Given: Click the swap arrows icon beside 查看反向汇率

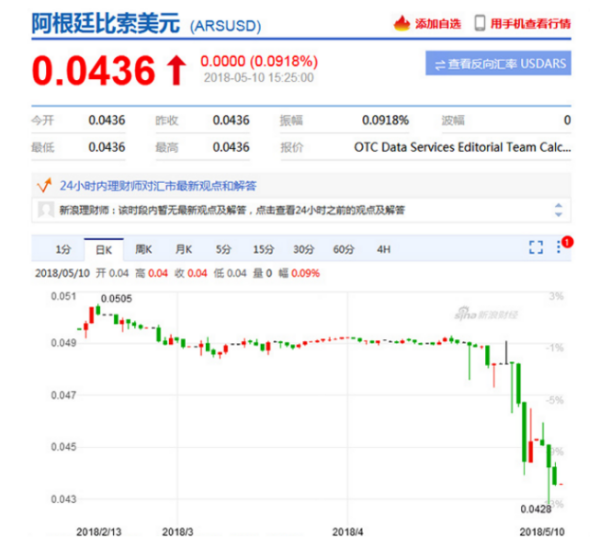Looking at the screenshot, I should click(x=438, y=65).
